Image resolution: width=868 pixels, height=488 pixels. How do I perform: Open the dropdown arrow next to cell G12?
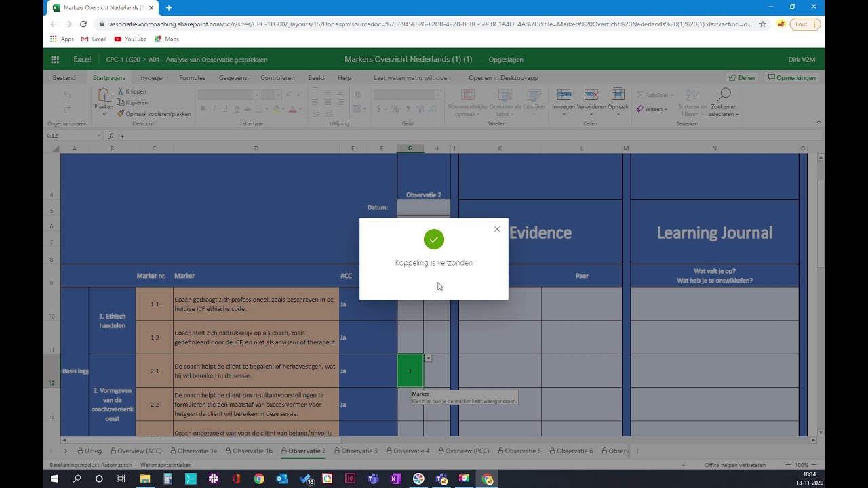(x=428, y=358)
